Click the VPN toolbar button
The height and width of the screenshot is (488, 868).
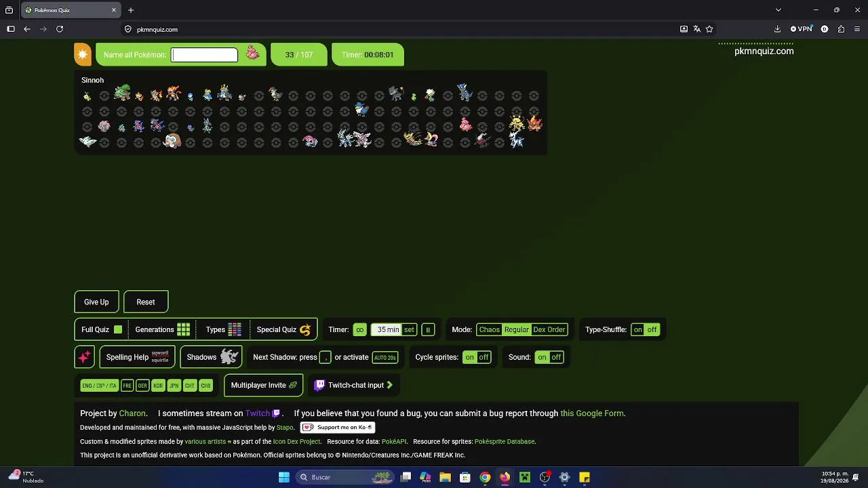(802, 29)
